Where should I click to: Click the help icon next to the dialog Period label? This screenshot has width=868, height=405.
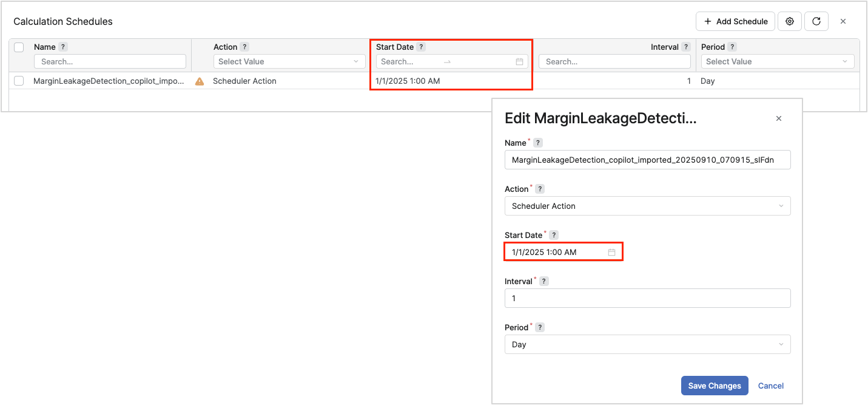pyautogui.click(x=540, y=327)
